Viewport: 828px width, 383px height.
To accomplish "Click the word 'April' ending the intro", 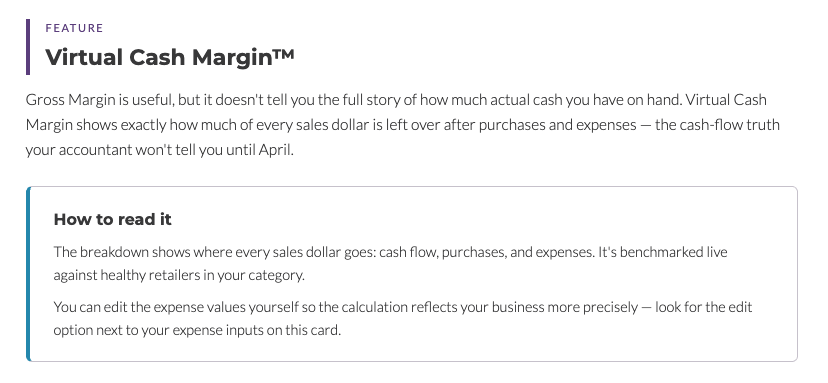I will 276,151.
